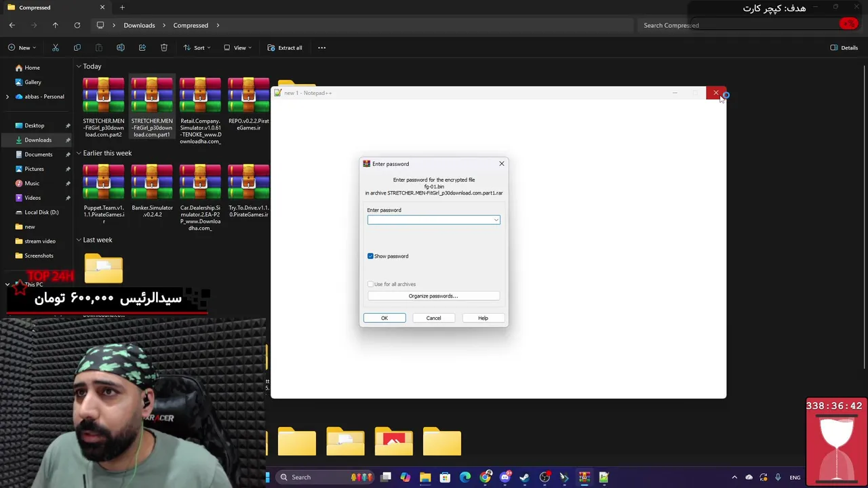Toggle the Details pane button
Screen dimensions: 868x488
(x=844, y=47)
